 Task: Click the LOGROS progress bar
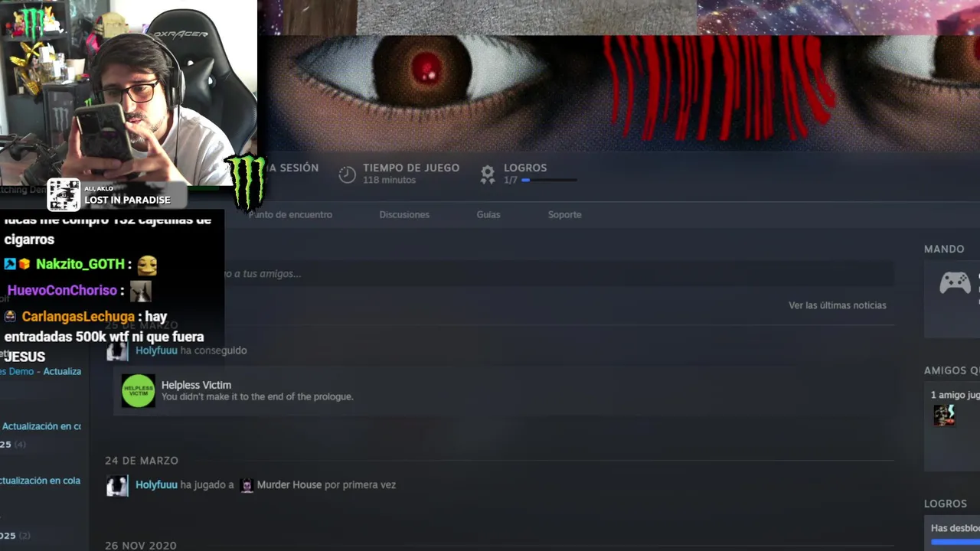549,181
